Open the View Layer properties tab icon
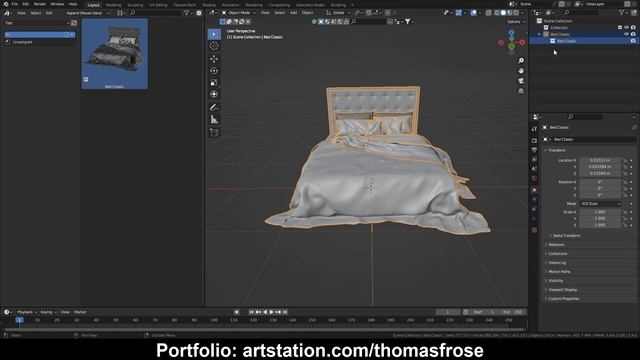The image size is (640, 360). [x=534, y=159]
